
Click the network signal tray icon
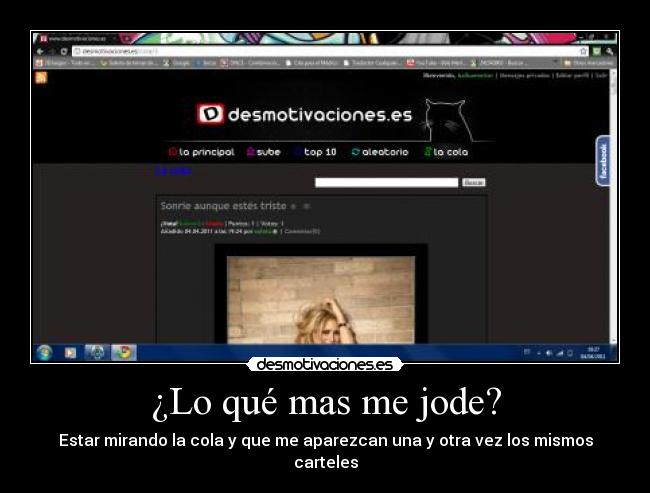[560, 353]
